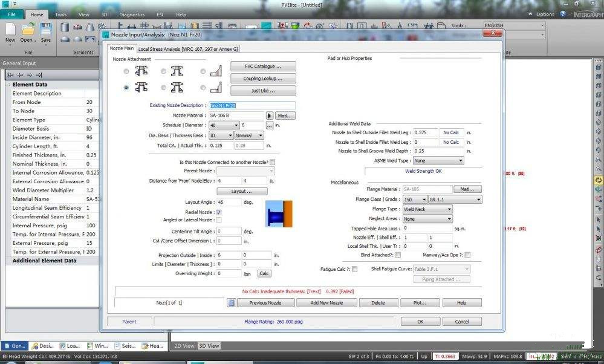Click the Matl... lookup beside Nozzle Material
Screen dimensions: 604x364
click(284, 115)
